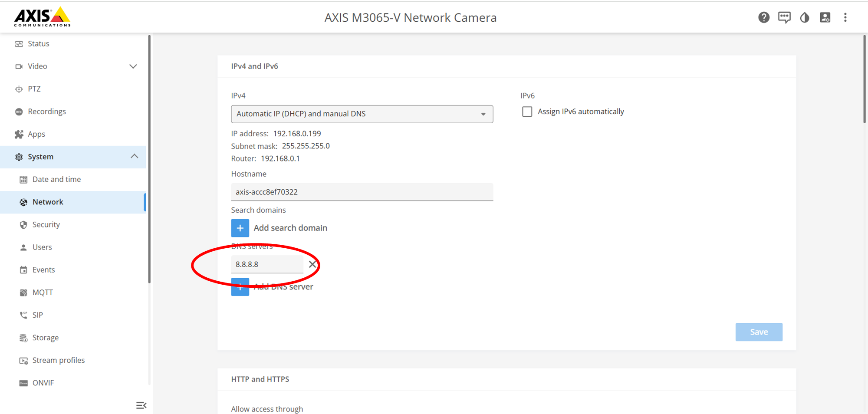Open the Security menu item
This screenshot has width=868, height=414.
[x=46, y=225]
